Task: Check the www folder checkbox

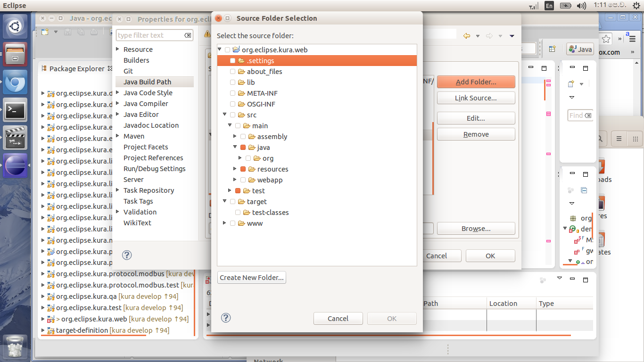Action: (232, 223)
